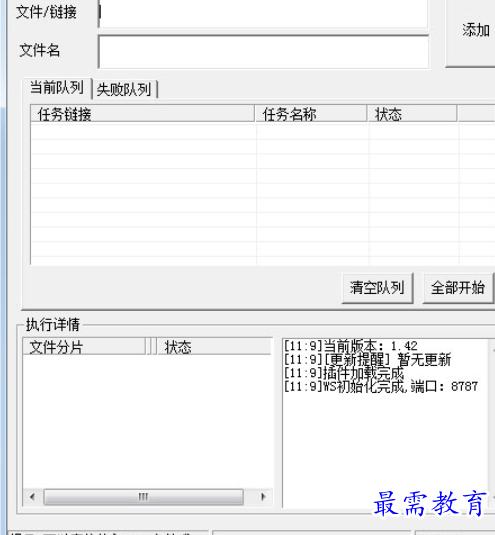Click the 文件分片 column header

coord(84,347)
